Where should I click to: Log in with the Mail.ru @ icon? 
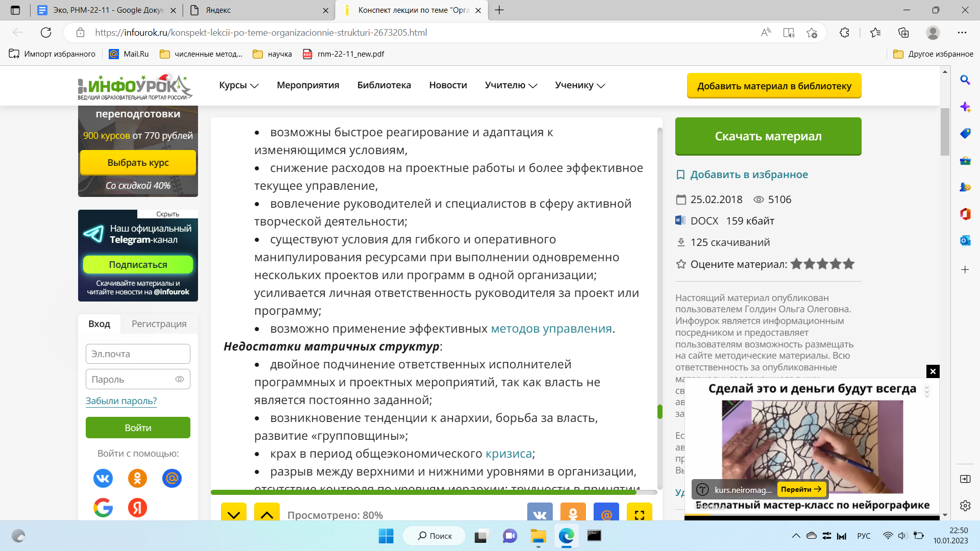[x=172, y=478]
